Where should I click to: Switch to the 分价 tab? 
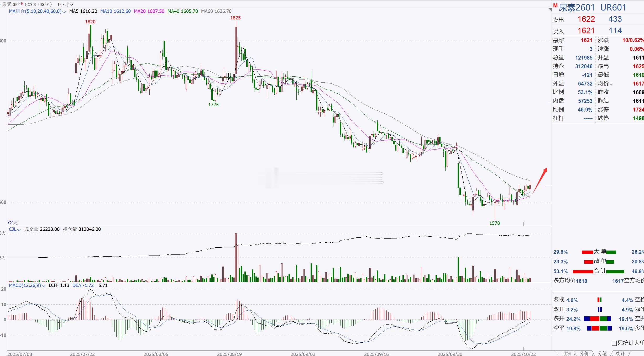pos(584,353)
